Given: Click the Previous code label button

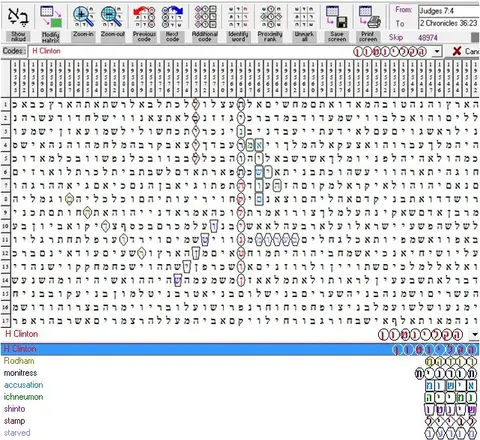Looking at the screenshot, I should coord(144,37).
